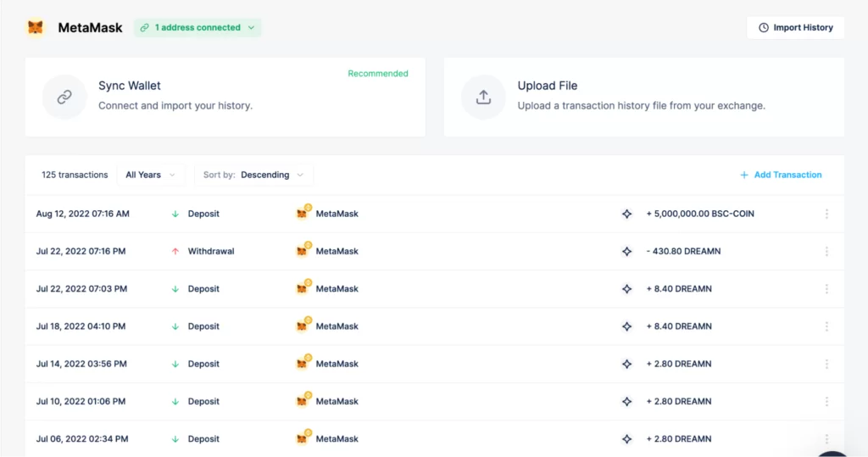Open options menu for Jul 10 01:06 PM row
The width and height of the screenshot is (868, 457).
coord(826,402)
